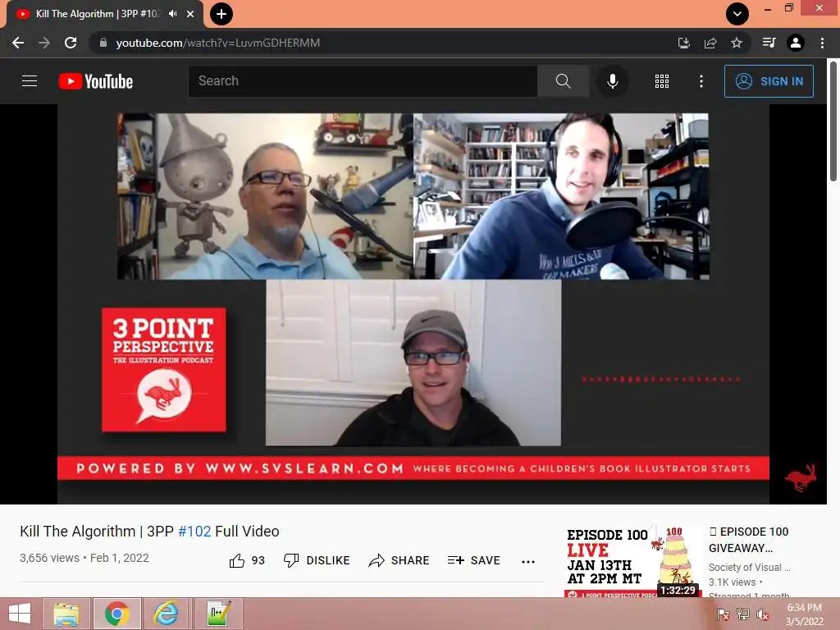The image size is (840, 630).
Task: Open a new browser tab
Action: (x=221, y=14)
